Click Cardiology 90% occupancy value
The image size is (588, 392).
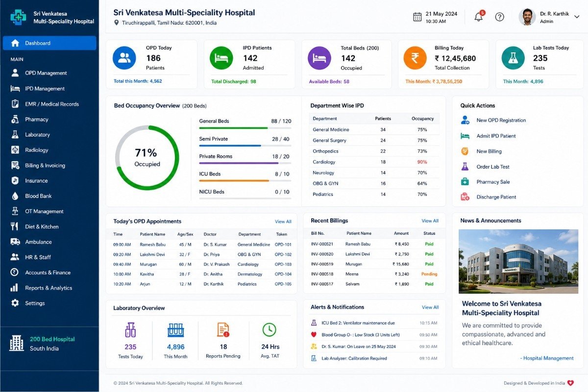coord(422,162)
